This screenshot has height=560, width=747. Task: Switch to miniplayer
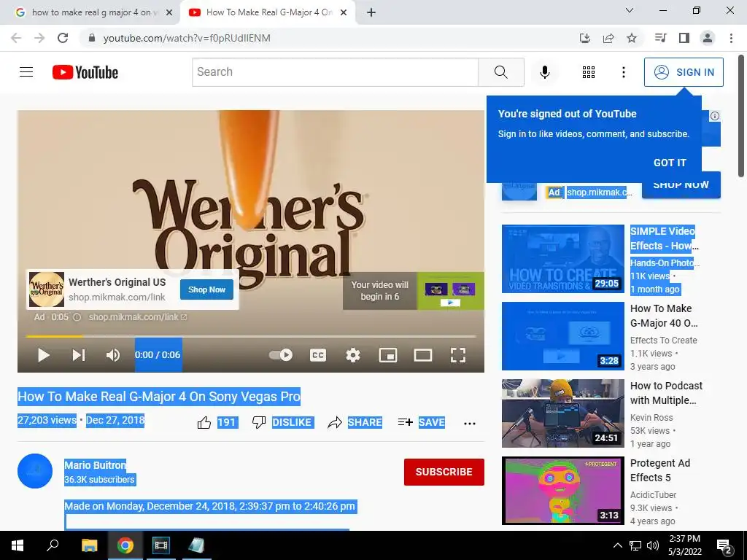pos(388,355)
